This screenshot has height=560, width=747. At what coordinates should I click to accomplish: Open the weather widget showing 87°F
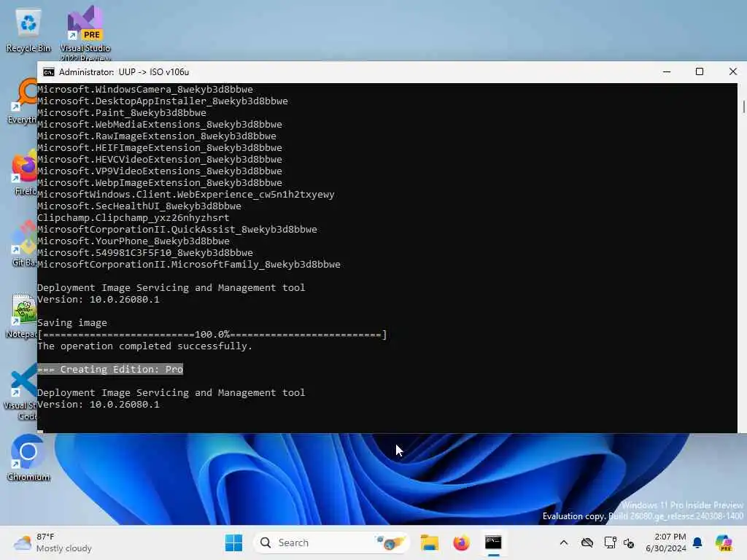[53, 542]
